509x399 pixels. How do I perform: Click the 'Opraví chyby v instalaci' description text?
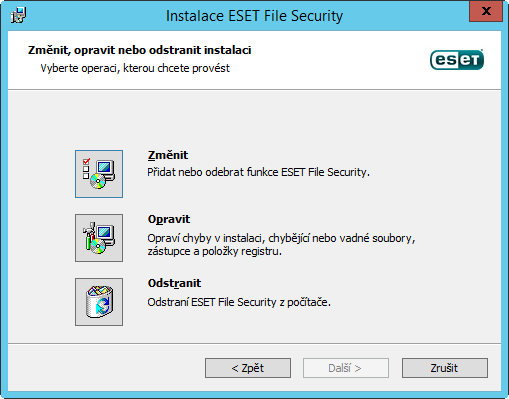(x=281, y=245)
